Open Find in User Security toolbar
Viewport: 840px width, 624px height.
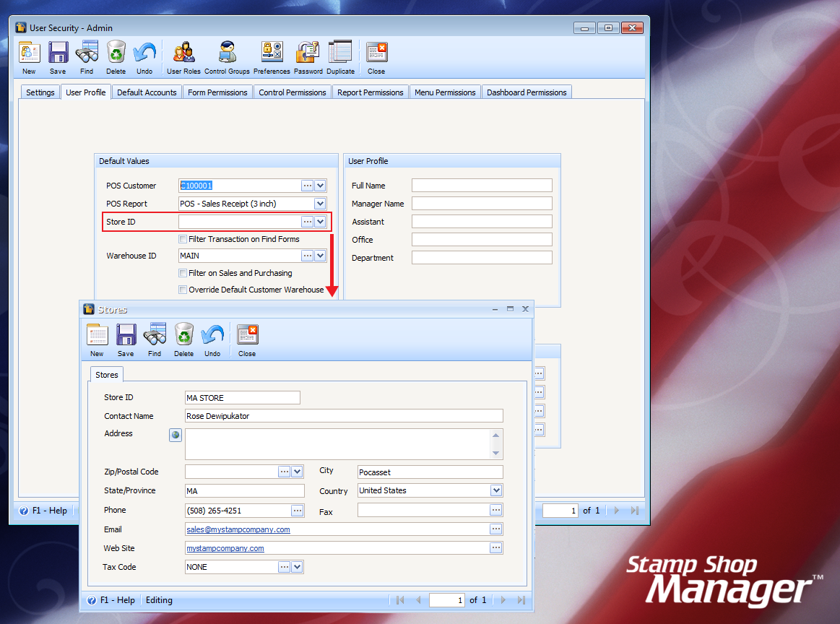point(87,57)
